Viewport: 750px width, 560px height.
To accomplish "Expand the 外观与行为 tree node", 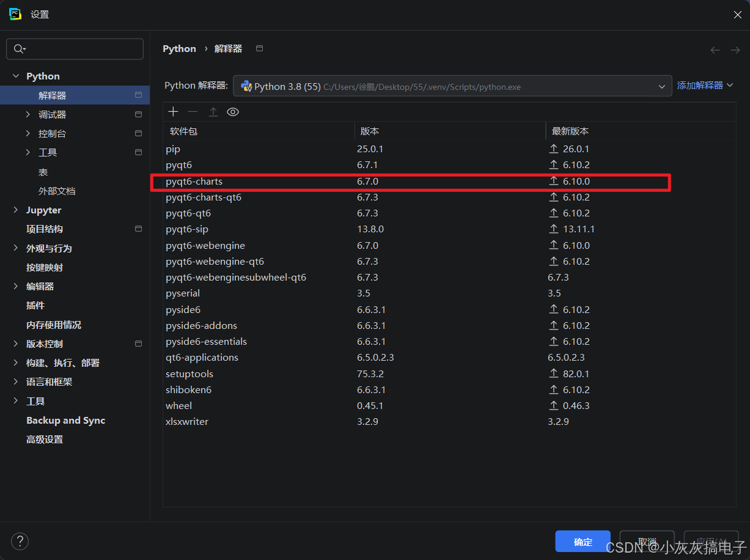I will pos(16,248).
